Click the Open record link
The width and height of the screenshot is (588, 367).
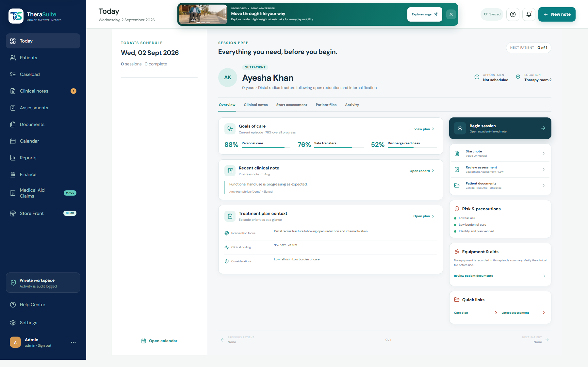tap(422, 171)
